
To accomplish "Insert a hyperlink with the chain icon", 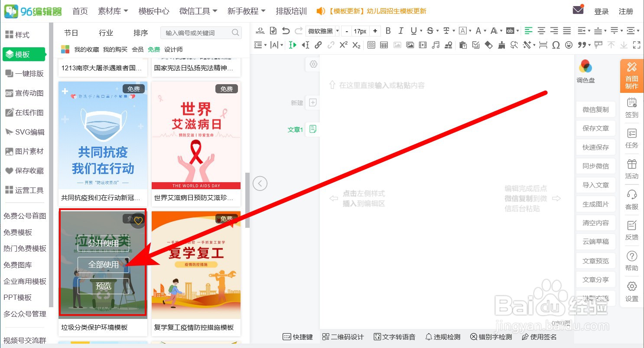I will coord(318,45).
